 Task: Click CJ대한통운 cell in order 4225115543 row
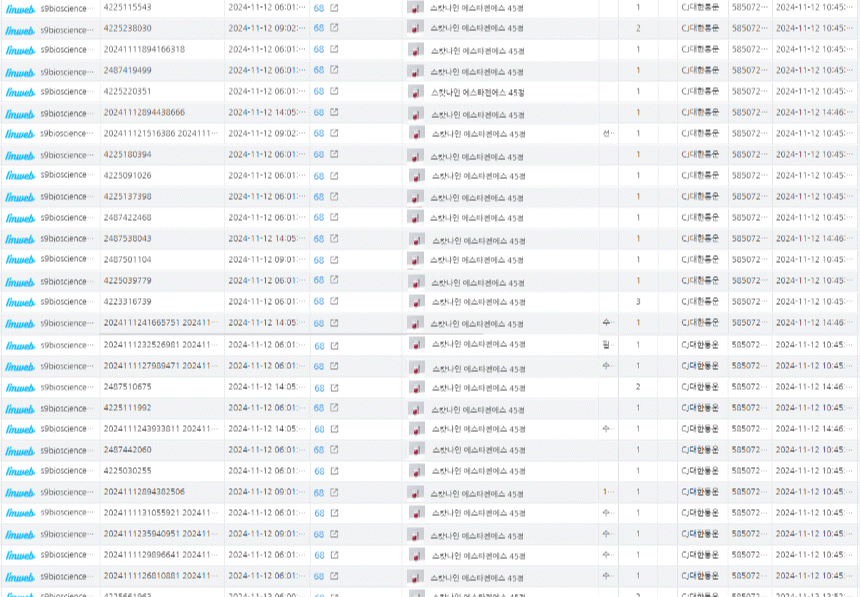click(700, 8)
